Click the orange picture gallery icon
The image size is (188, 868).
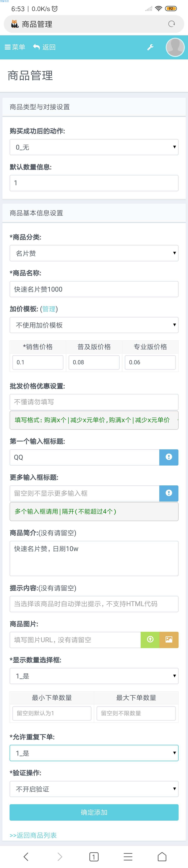(x=169, y=640)
